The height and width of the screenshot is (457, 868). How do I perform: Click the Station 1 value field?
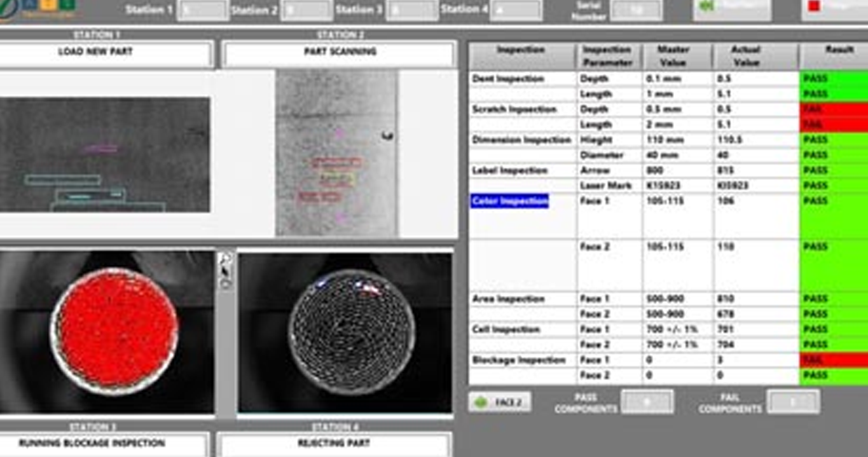tap(202, 10)
